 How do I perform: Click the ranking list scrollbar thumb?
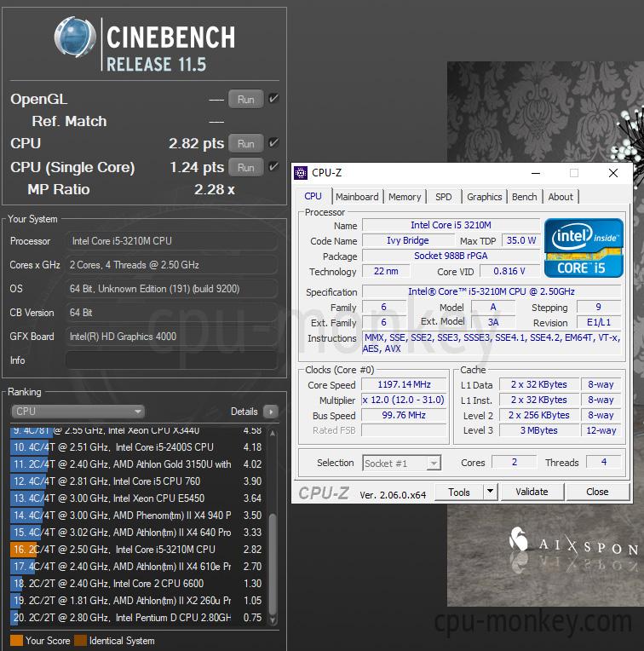(x=273, y=564)
